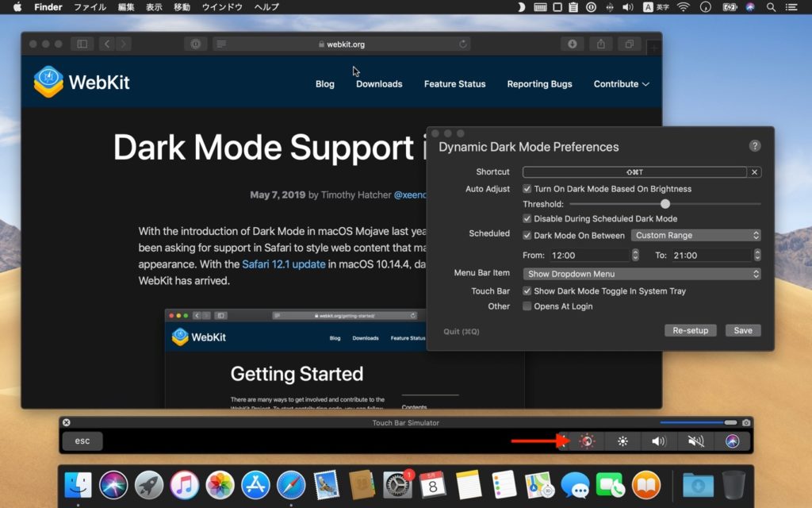Tap the volume icon in Touch Bar
The height and width of the screenshot is (508, 812).
[x=659, y=441]
